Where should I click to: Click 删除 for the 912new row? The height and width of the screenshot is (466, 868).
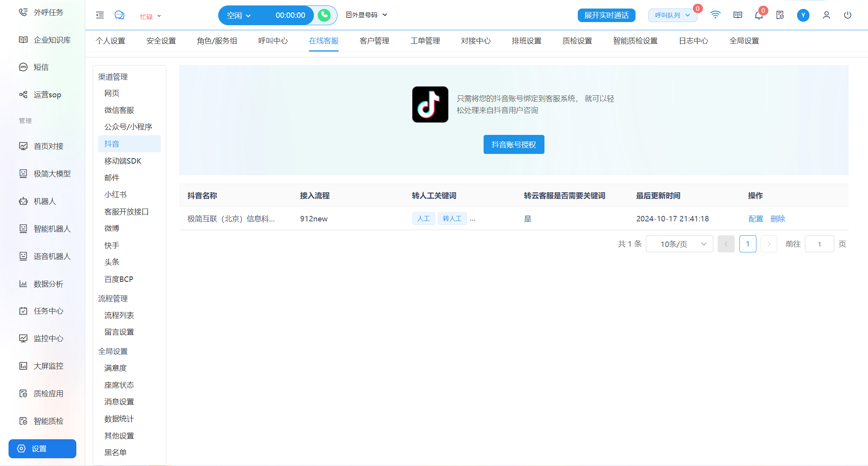coord(778,219)
